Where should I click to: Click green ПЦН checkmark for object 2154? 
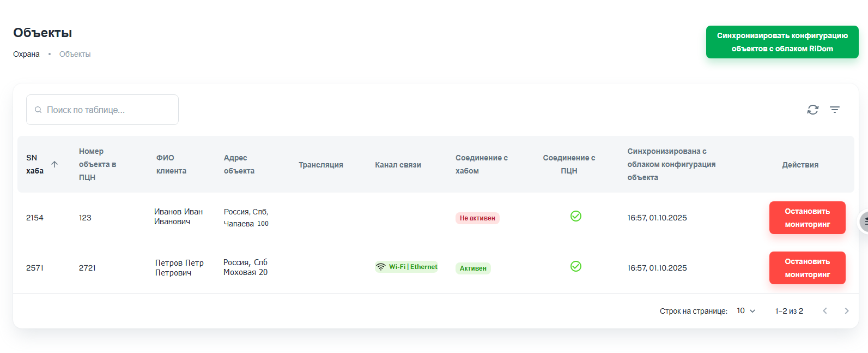point(575,216)
